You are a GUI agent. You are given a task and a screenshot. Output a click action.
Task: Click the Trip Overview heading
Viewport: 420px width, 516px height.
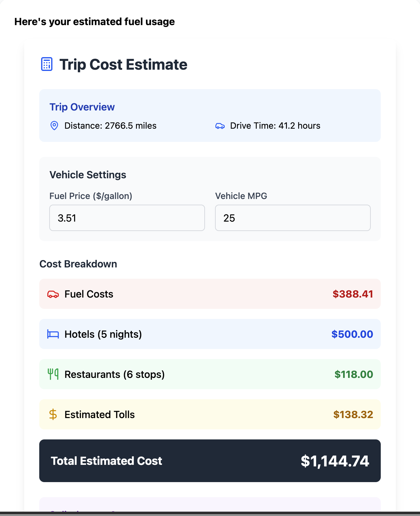[82, 107]
